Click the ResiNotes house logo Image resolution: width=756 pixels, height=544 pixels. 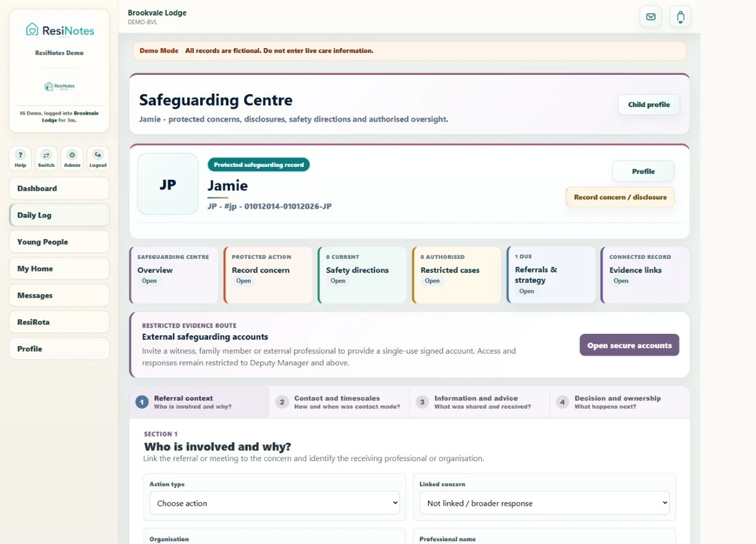[32, 30]
